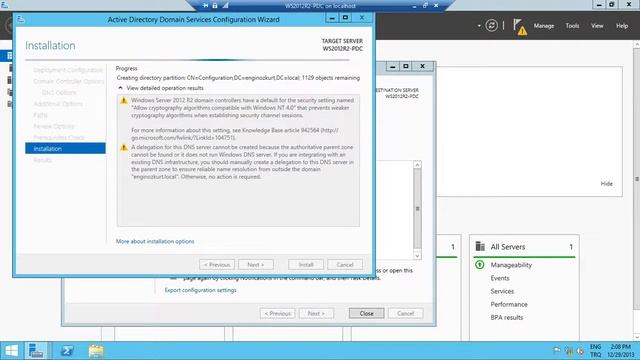
Task: Open Manageability under All Servers
Action: [x=511, y=265]
